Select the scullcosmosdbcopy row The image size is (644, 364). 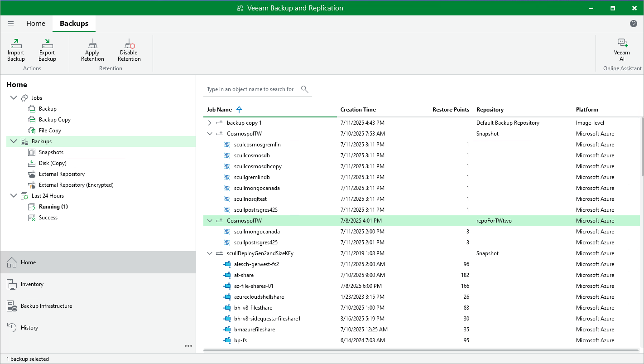[421, 166]
